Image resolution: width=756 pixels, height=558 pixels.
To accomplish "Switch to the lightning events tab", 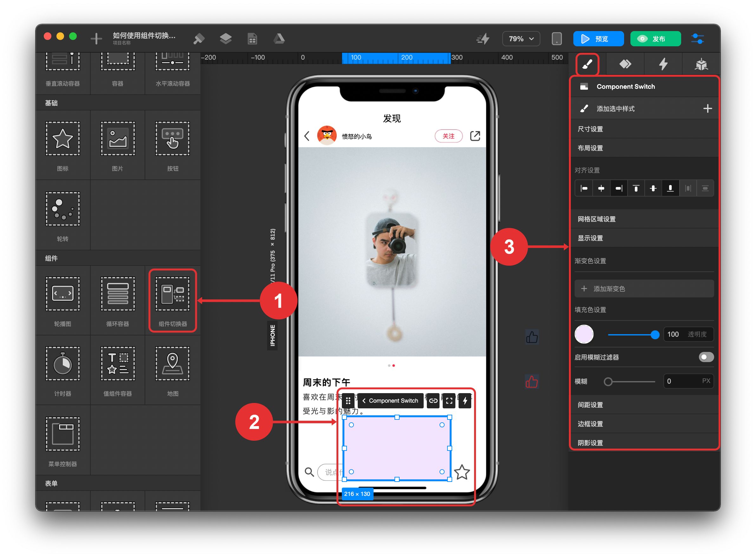I will pyautogui.click(x=663, y=64).
